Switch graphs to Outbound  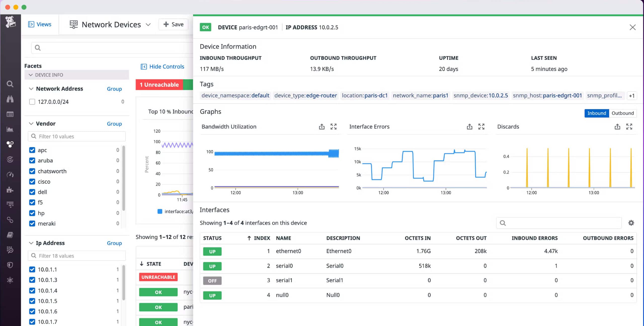pyautogui.click(x=623, y=113)
